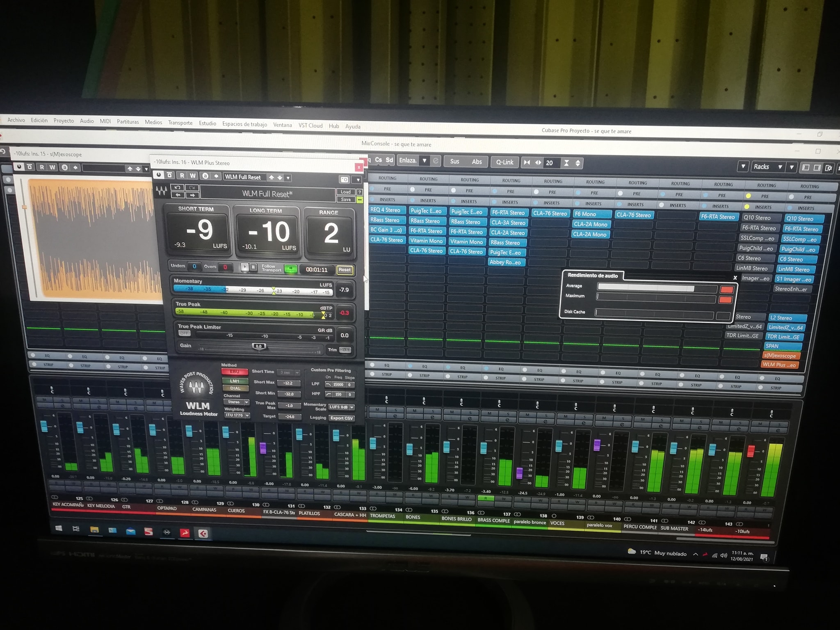
Task: Open File Explorer from the taskbar
Action: [x=94, y=530]
